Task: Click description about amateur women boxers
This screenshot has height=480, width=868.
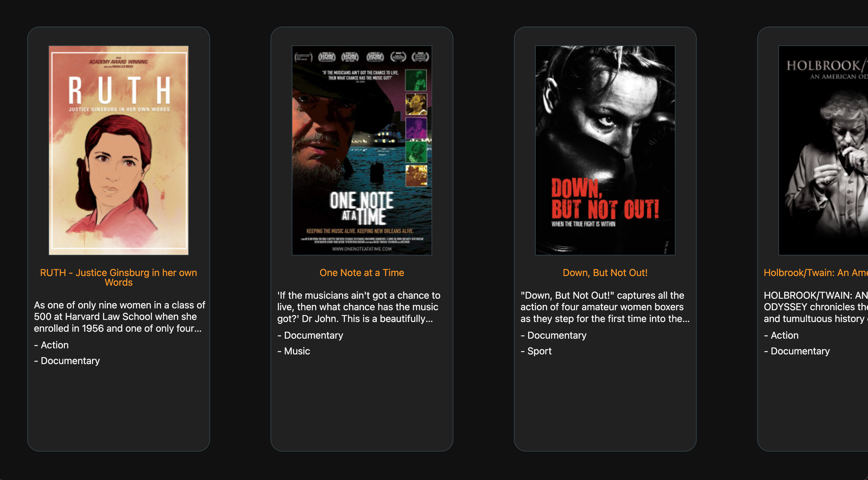Action: (605, 307)
